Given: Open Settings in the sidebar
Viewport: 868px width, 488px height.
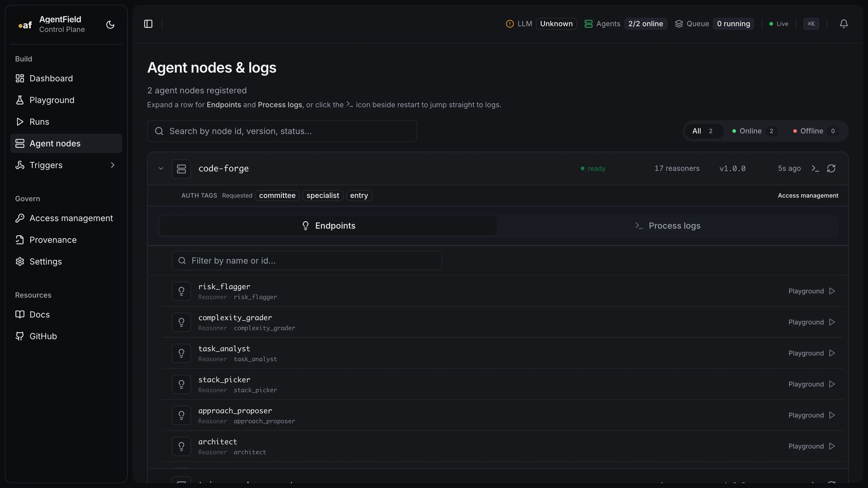Looking at the screenshot, I should point(66,262).
